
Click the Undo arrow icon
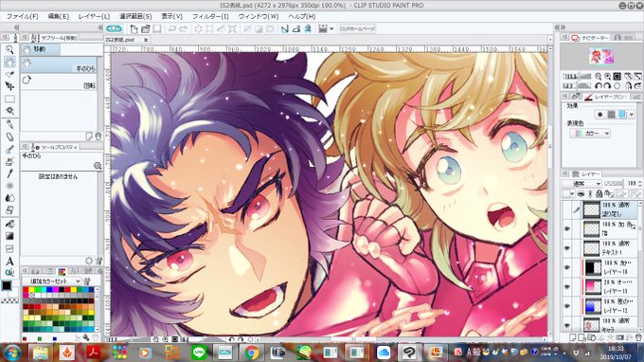click(x=172, y=28)
